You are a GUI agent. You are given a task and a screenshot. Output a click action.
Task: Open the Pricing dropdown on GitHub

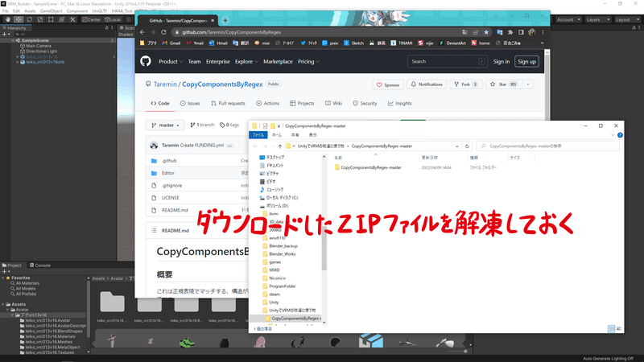pyautogui.click(x=308, y=62)
